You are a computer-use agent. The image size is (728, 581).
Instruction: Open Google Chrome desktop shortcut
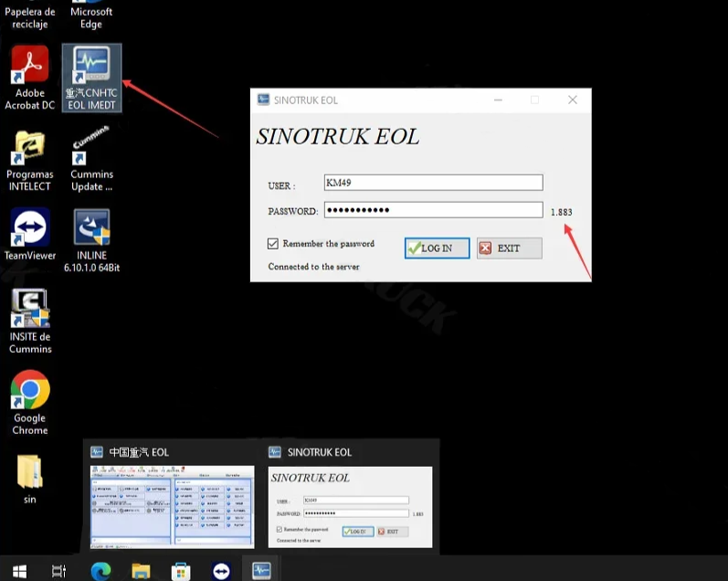click(30, 403)
